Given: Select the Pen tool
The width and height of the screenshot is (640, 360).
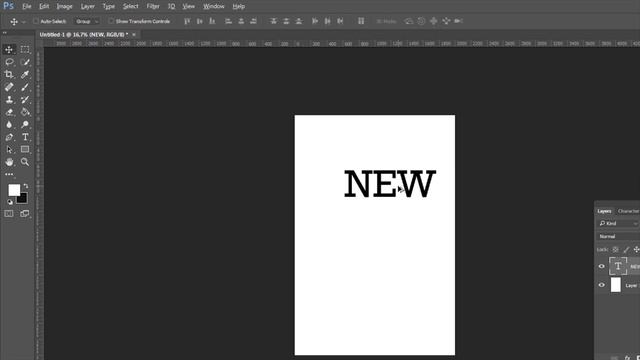Looking at the screenshot, I should coord(9,137).
